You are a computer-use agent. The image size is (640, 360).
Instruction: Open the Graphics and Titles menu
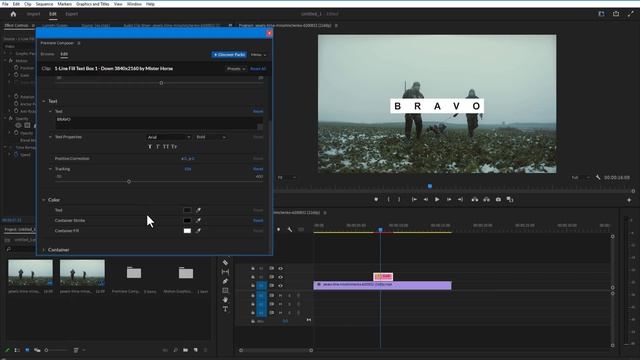coord(93,4)
